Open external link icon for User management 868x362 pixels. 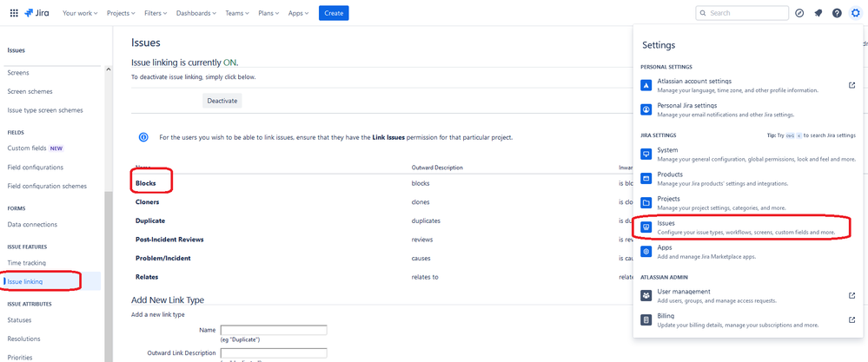tap(852, 296)
